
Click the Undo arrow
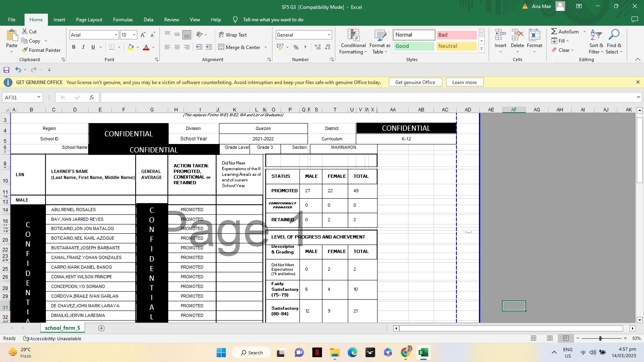pyautogui.click(x=18, y=70)
